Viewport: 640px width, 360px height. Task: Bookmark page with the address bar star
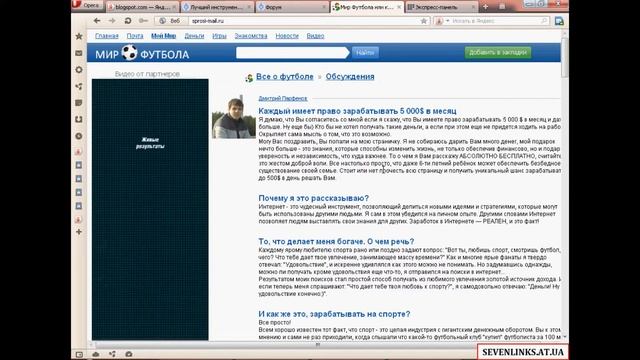424,21
